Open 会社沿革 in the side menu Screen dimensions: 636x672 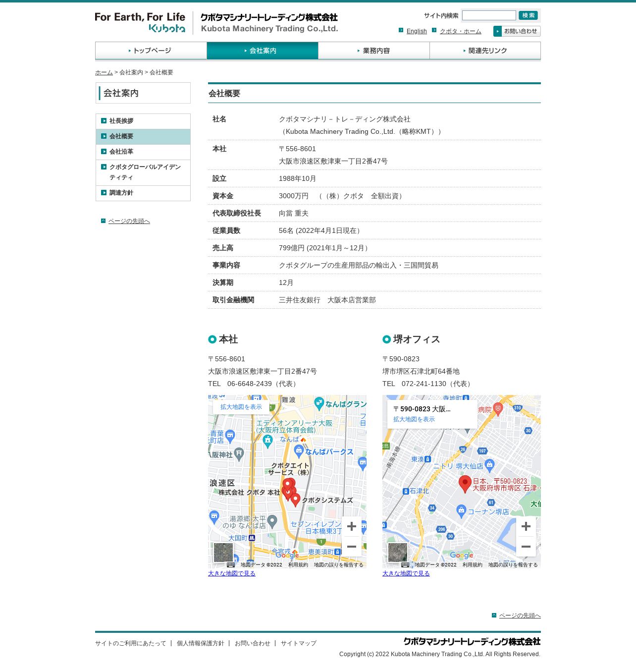[x=143, y=152]
